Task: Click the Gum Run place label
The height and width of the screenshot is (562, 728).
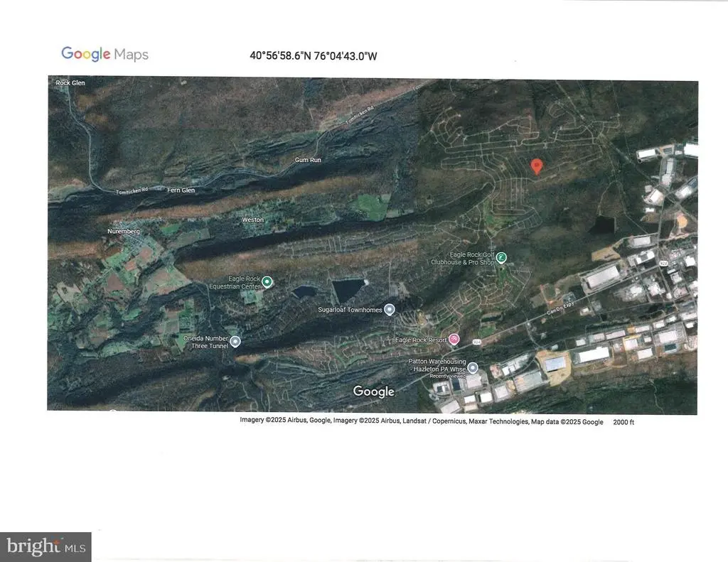Action: pyautogui.click(x=308, y=160)
